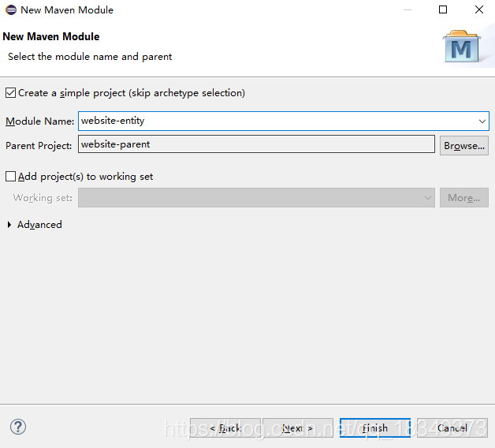Image resolution: width=495 pixels, height=448 pixels.
Task: Close the dialog with the X button
Action: tap(479, 9)
